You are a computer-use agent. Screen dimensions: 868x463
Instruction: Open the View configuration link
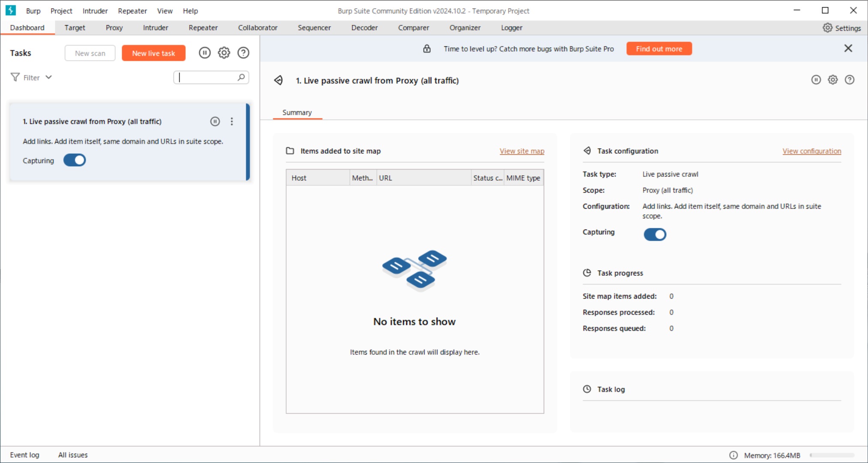point(811,151)
